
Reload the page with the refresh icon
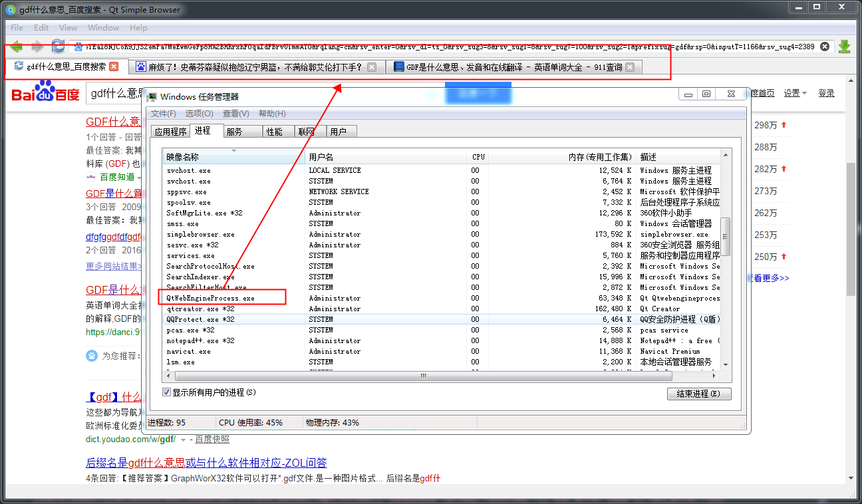tap(58, 47)
